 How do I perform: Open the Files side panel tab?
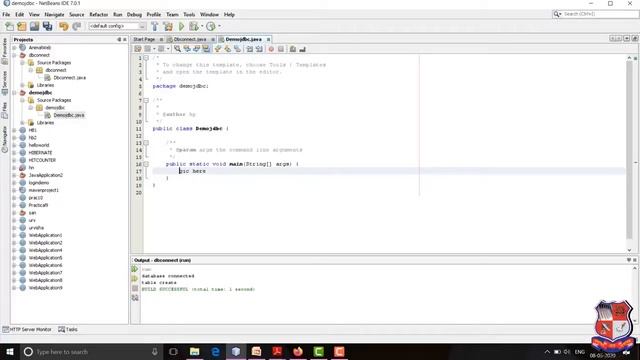pos(4,110)
